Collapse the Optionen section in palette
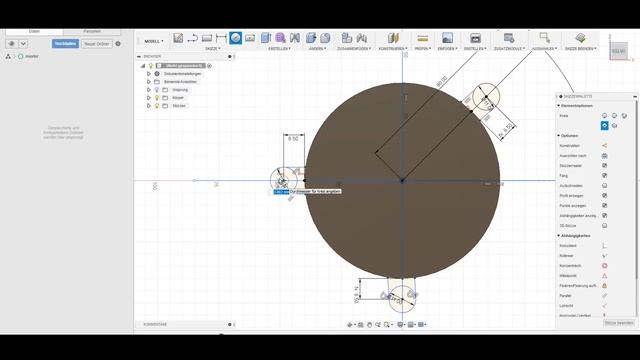Viewport: 640px width, 360px height. tap(559, 136)
